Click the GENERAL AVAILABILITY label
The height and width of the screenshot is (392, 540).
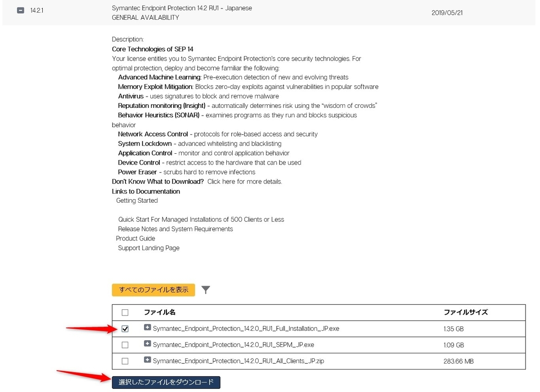[x=145, y=18]
